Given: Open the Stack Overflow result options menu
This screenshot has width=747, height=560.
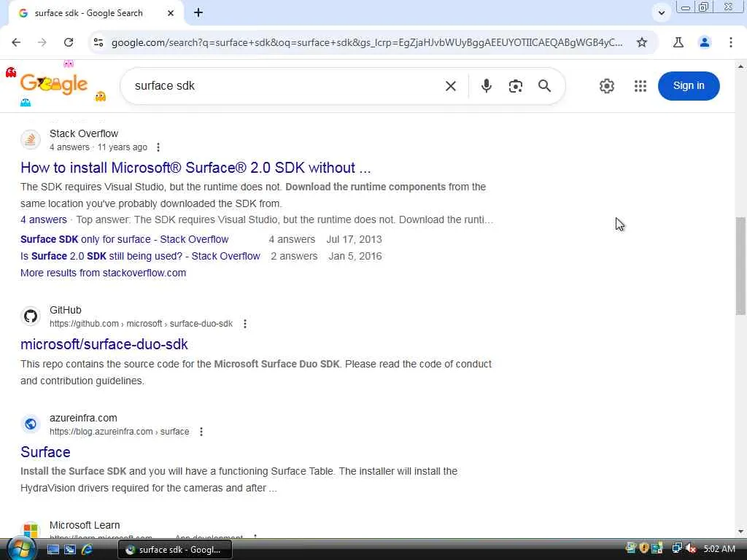Looking at the screenshot, I should 158,147.
